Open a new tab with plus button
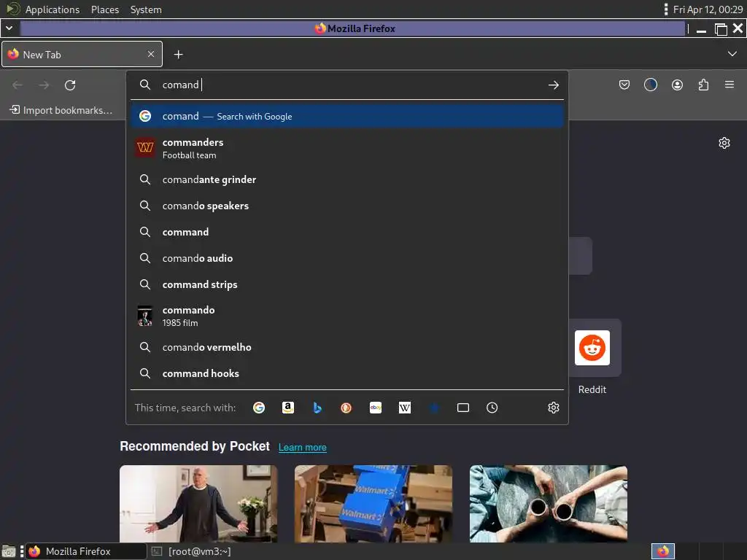 click(178, 55)
